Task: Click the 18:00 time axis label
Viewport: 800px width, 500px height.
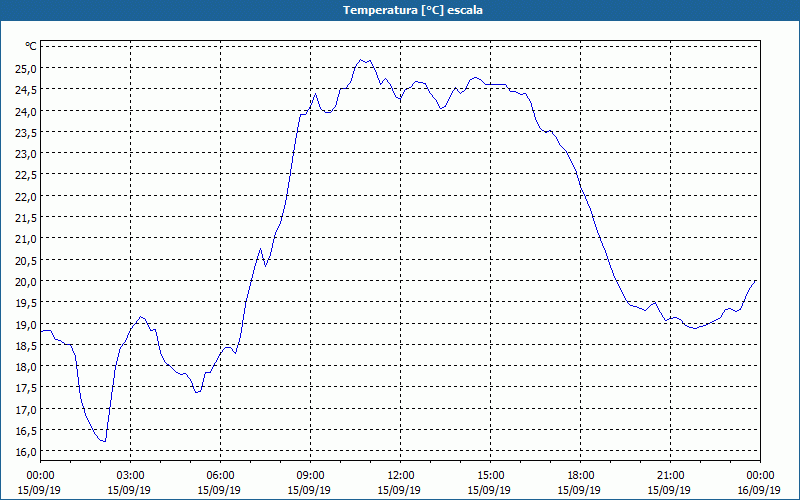Action: coord(580,476)
